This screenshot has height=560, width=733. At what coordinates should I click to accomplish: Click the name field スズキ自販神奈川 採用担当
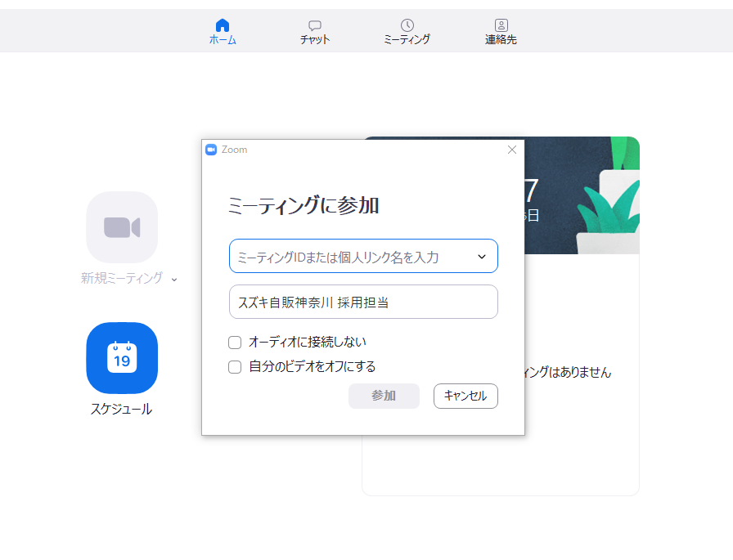(363, 302)
